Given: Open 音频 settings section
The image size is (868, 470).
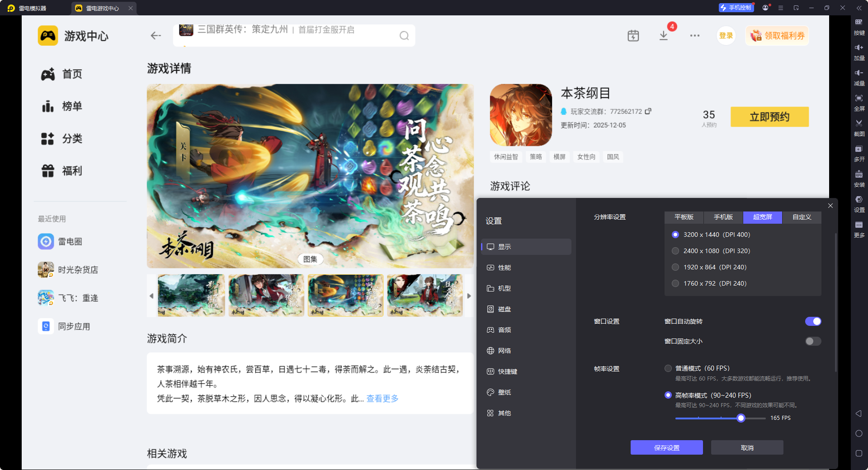Looking at the screenshot, I should coord(526,330).
